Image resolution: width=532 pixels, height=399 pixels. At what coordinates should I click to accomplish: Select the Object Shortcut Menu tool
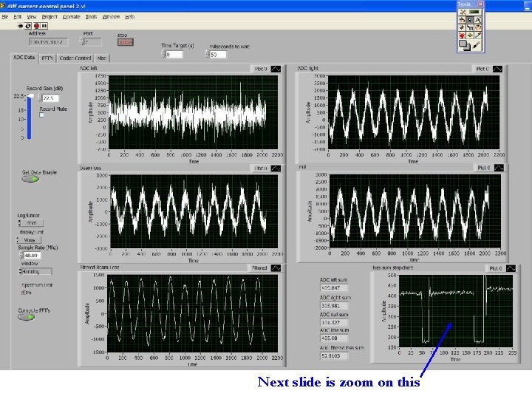(470, 27)
